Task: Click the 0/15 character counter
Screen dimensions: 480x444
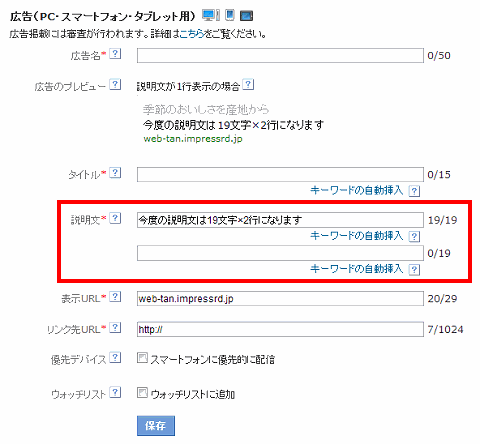Action: [x=439, y=175]
